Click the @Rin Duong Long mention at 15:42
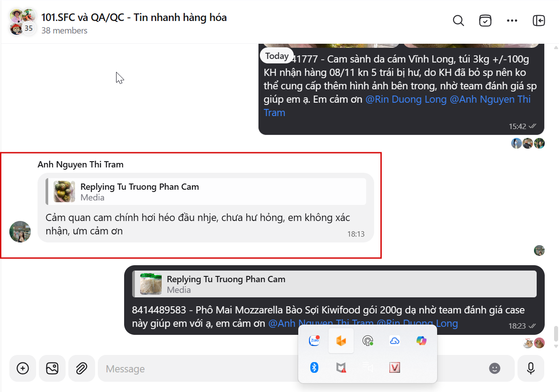559x392 pixels. click(x=406, y=99)
